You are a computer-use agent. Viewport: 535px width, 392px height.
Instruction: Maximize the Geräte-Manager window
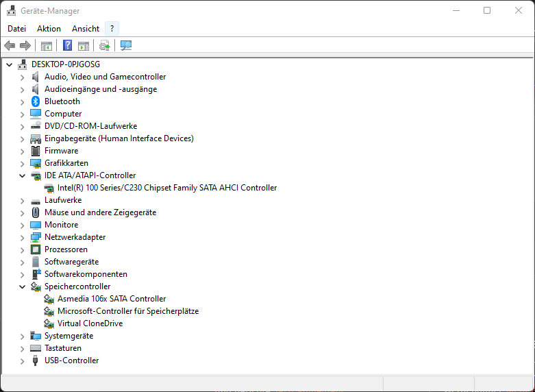pyautogui.click(x=487, y=10)
